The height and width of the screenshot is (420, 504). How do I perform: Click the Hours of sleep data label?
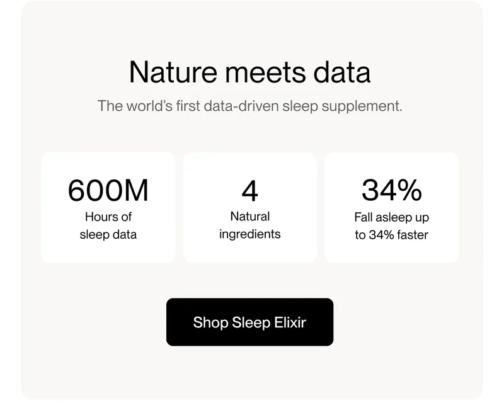[x=108, y=225]
